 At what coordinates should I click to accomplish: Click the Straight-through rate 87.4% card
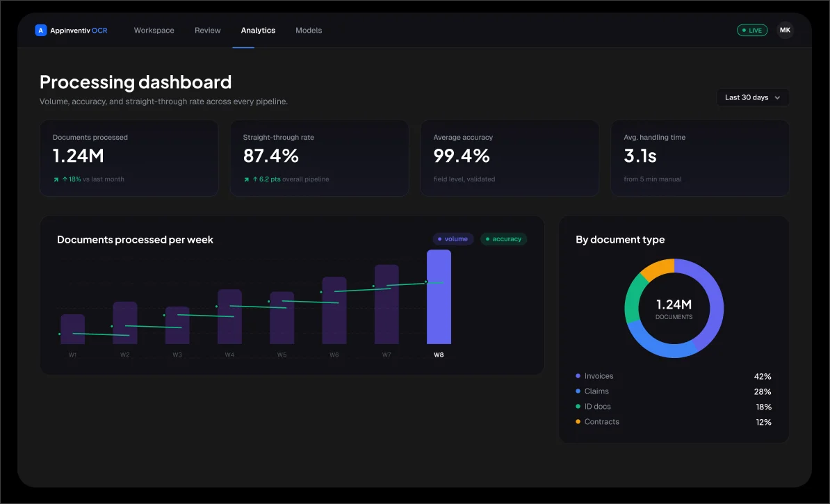(x=319, y=158)
